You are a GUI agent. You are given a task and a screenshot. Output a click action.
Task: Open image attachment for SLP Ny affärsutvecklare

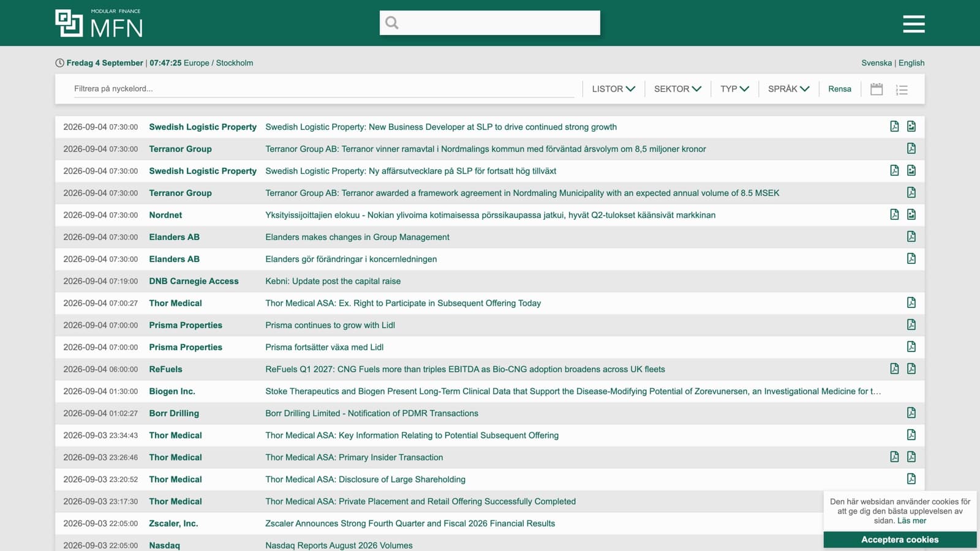pyautogui.click(x=911, y=170)
